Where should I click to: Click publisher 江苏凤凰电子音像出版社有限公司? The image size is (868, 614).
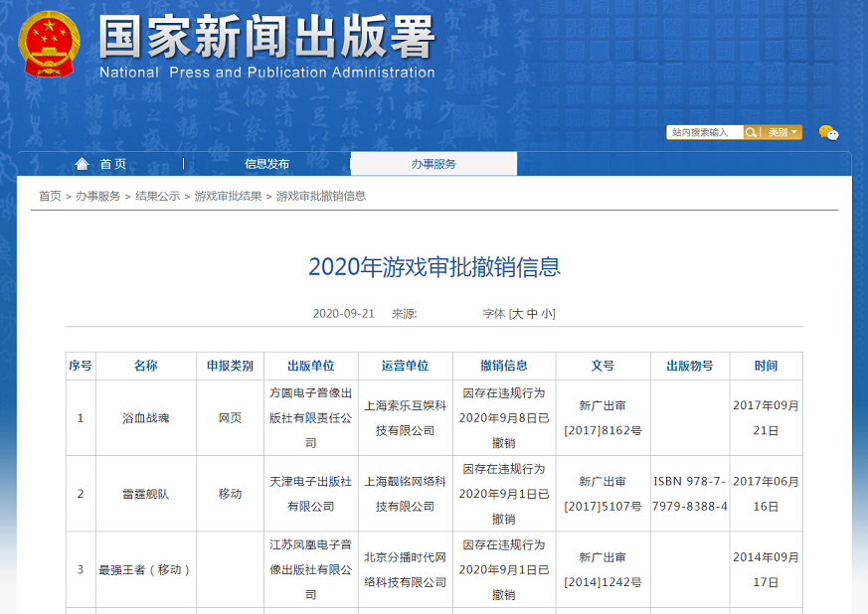310,569
